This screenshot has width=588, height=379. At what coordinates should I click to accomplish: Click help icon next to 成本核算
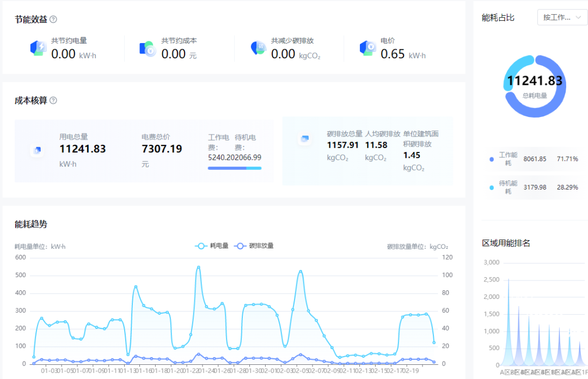(53, 101)
